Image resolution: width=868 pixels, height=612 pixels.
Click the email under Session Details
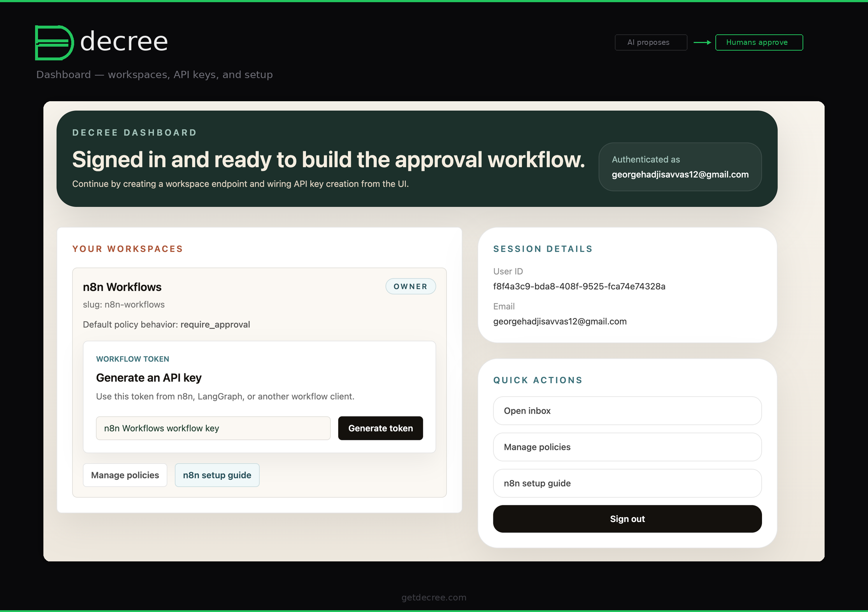point(560,321)
